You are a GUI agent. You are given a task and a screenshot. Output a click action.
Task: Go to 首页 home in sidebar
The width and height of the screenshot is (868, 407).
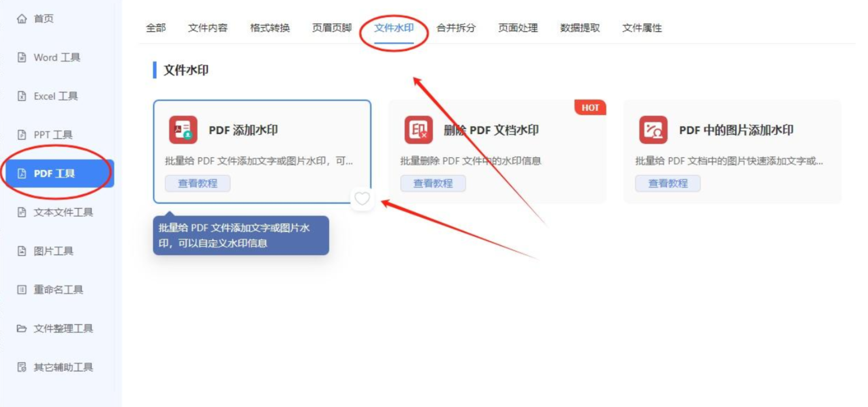tap(43, 19)
